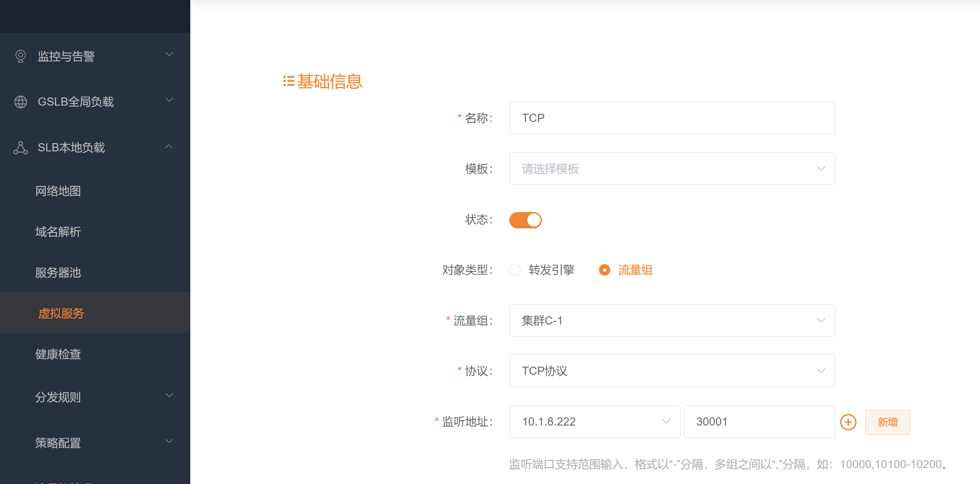Viewport: 980px width, 484px height.
Task: Open the listen address 10.1.8.222 dropdown
Action: (594, 421)
